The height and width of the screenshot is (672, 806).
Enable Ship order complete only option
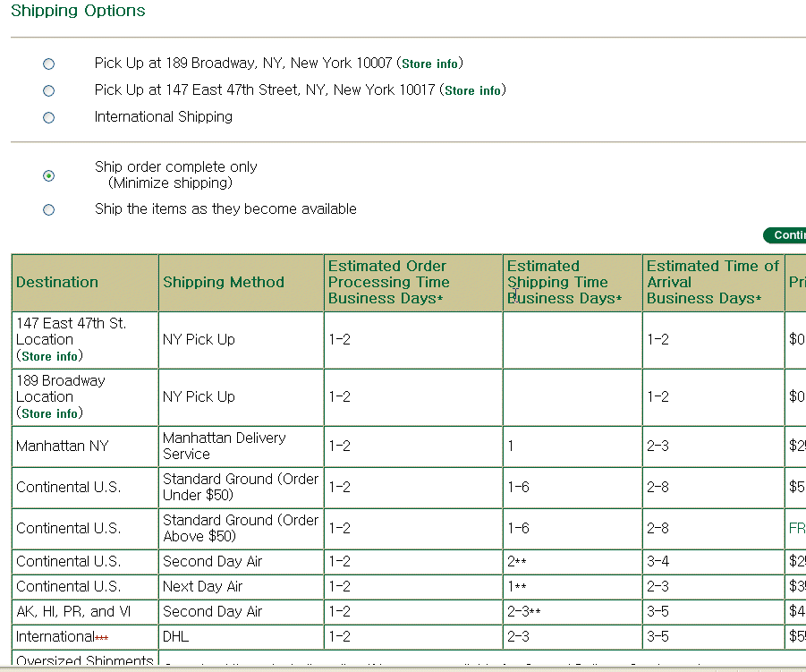click(x=49, y=176)
